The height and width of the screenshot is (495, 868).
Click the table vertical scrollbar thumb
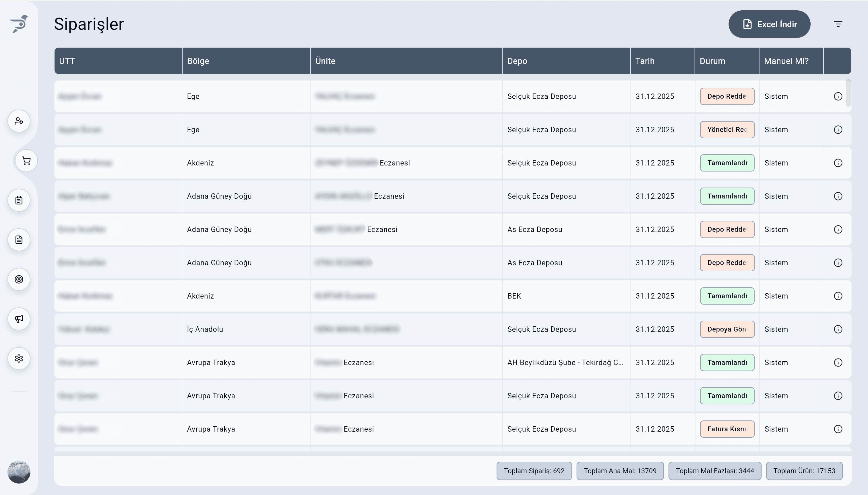pos(848,93)
